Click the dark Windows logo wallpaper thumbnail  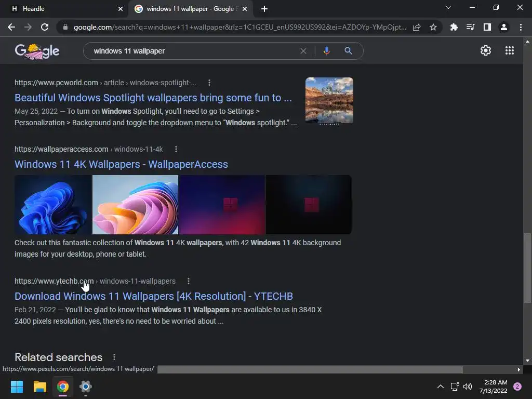tap(309, 205)
